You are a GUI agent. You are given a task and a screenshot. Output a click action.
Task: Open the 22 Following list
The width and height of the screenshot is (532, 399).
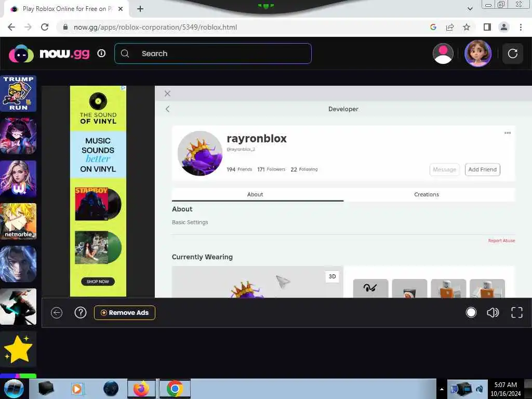(304, 169)
